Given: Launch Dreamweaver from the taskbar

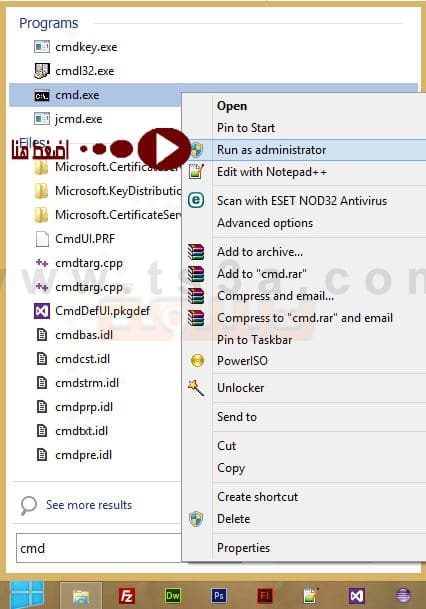Looking at the screenshot, I should 173,595.
